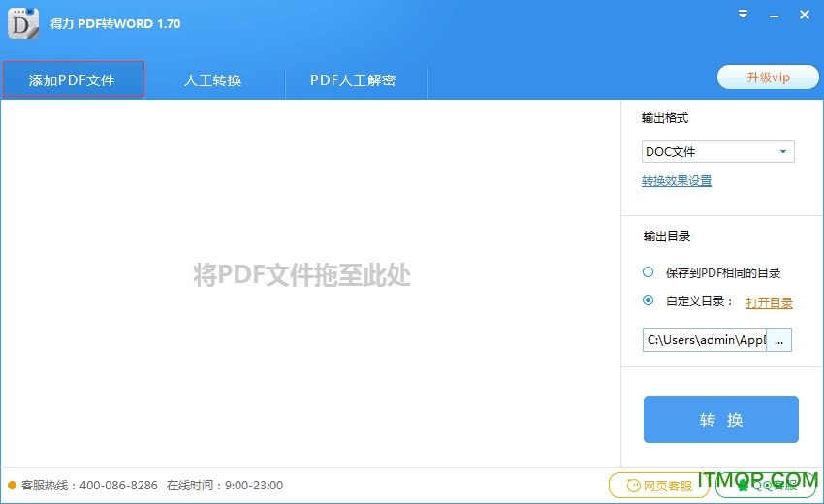The width and height of the screenshot is (824, 504).
Task: Select 自定义目录 radio button
Action: 648,300
